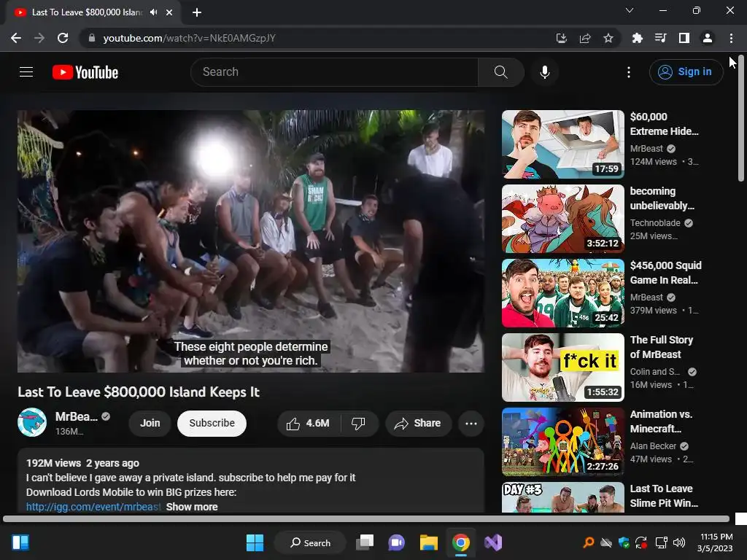This screenshot has height=560, width=747.
Task: Open a new browser tab
Action: pyautogui.click(x=197, y=12)
